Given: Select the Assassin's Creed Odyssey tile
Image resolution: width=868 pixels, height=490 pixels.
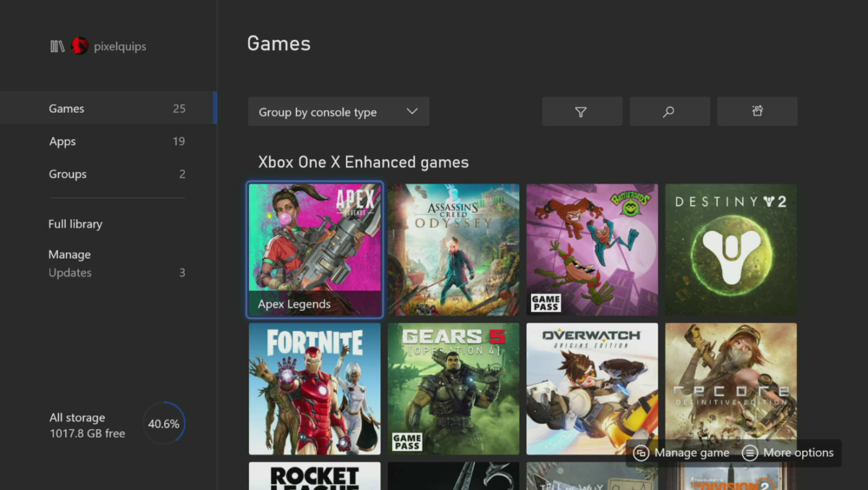Looking at the screenshot, I should pos(453,250).
